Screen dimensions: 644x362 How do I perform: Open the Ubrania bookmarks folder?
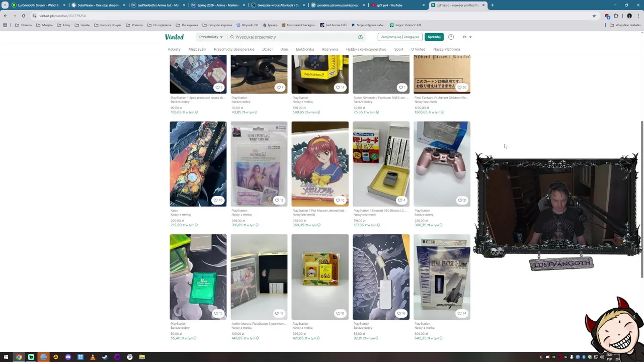(24, 25)
